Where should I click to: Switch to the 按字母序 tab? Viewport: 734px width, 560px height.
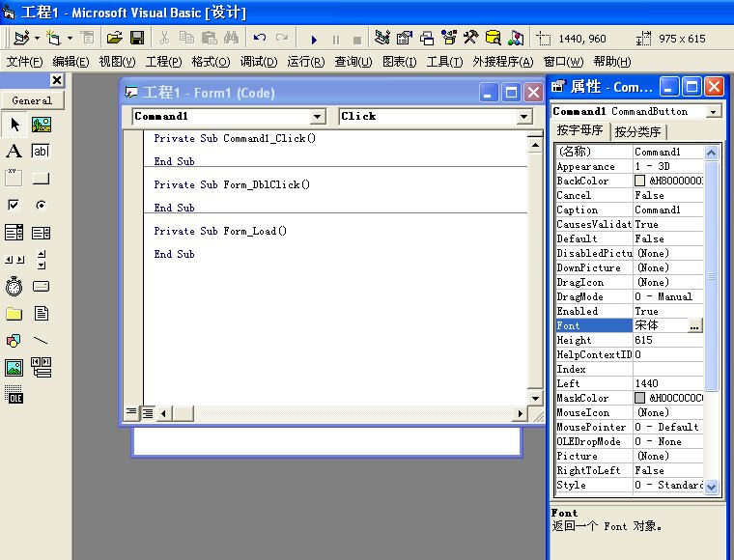click(x=580, y=130)
